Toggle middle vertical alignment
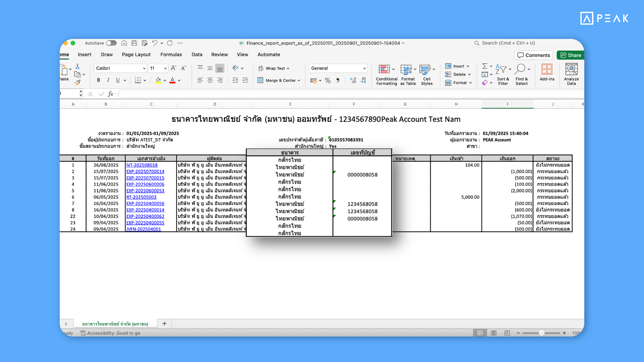 click(210, 68)
